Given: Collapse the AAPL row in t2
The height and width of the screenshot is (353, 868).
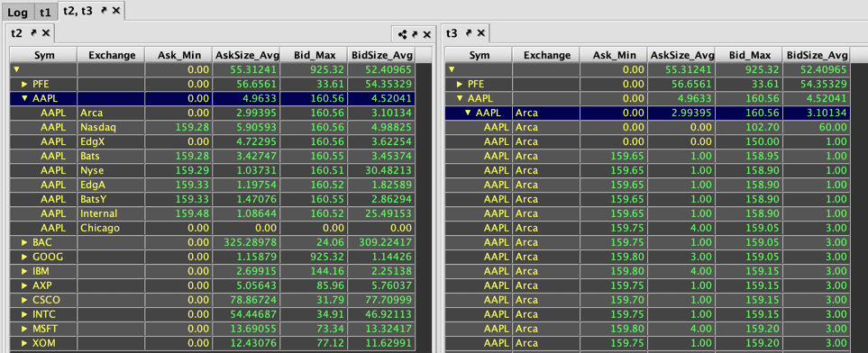Looking at the screenshot, I should tap(24, 98).
